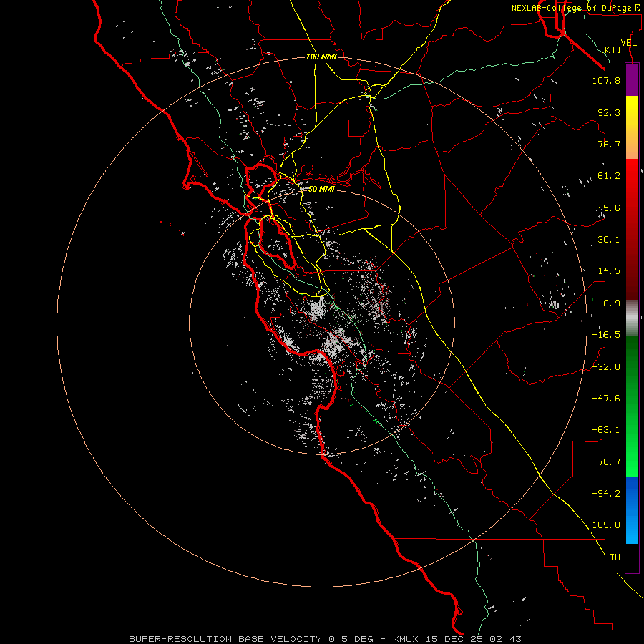Click the gray near-zero color bar segment
The height and width of the screenshot is (644, 644).
(x=632, y=318)
